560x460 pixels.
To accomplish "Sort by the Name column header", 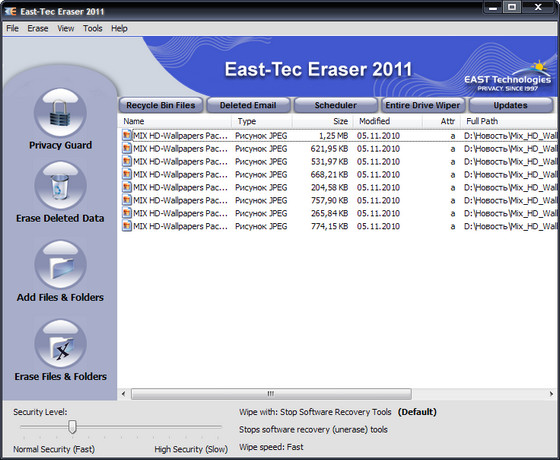I will tap(175, 121).
